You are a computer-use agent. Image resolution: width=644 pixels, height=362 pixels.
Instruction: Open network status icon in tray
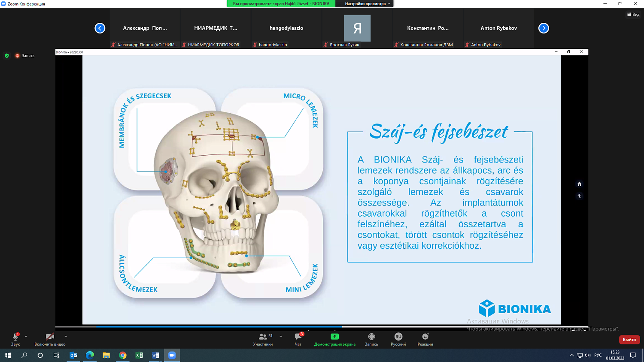point(580,355)
